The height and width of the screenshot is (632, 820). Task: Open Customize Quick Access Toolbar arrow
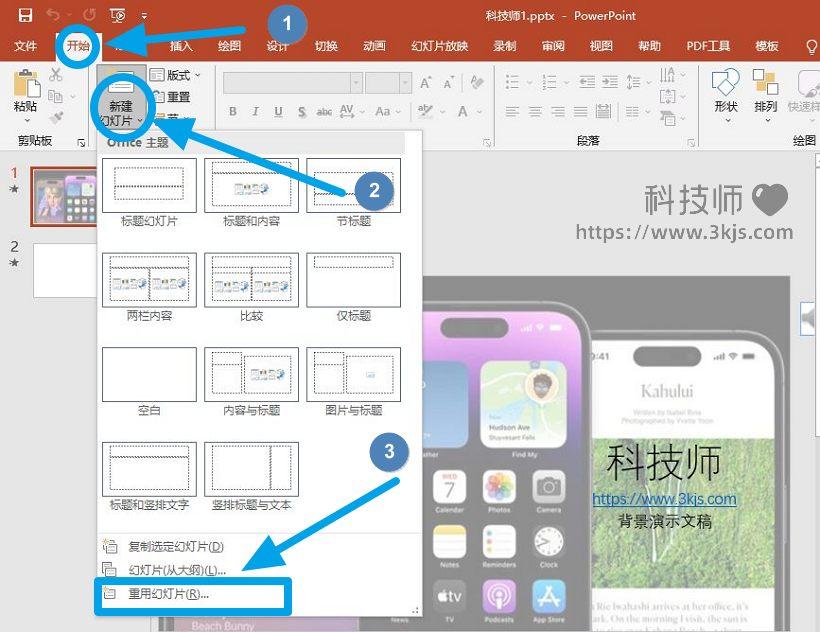[x=144, y=16]
